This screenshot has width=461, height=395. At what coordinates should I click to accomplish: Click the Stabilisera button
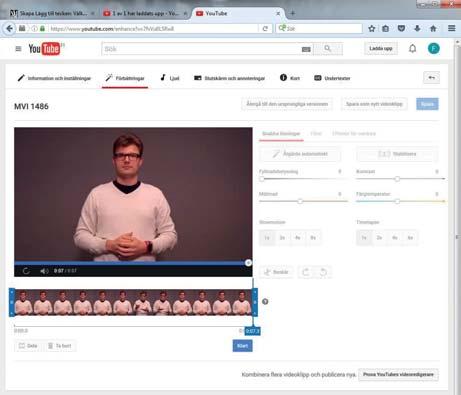[x=397, y=154]
